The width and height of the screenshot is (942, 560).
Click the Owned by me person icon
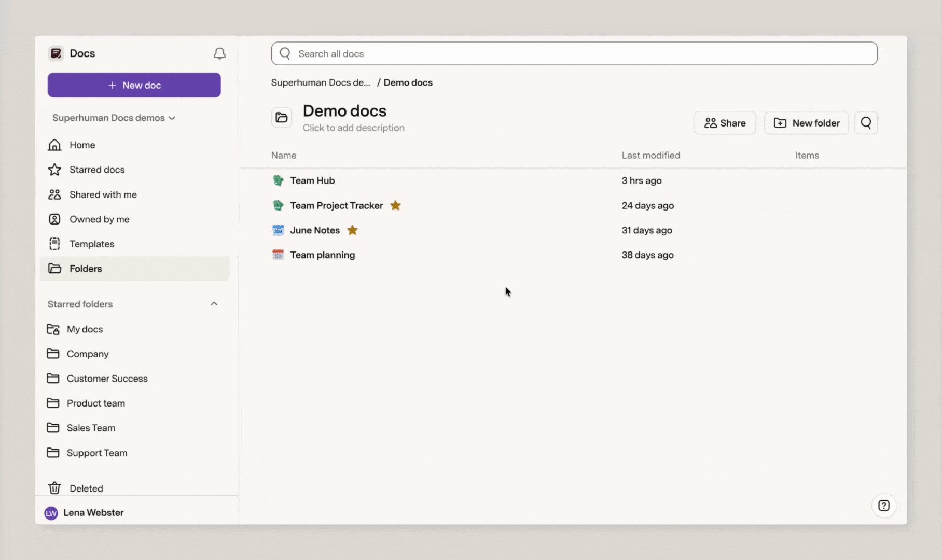point(54,219)
